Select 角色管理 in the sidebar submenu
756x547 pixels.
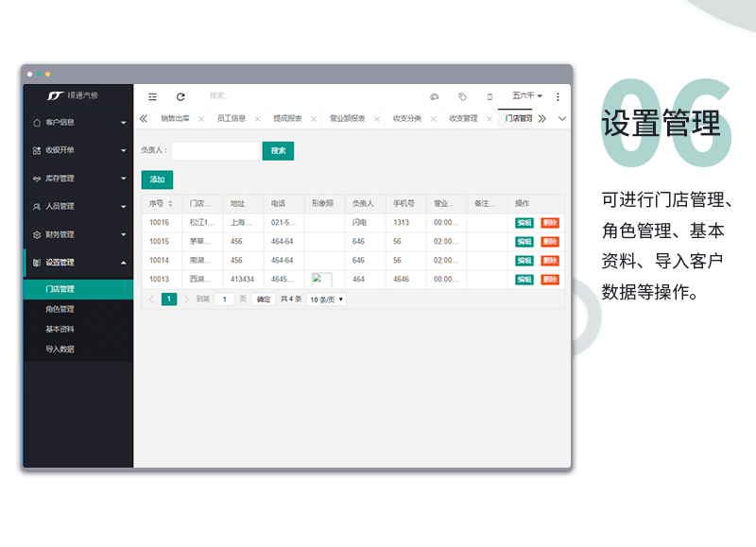pos(60,309)
